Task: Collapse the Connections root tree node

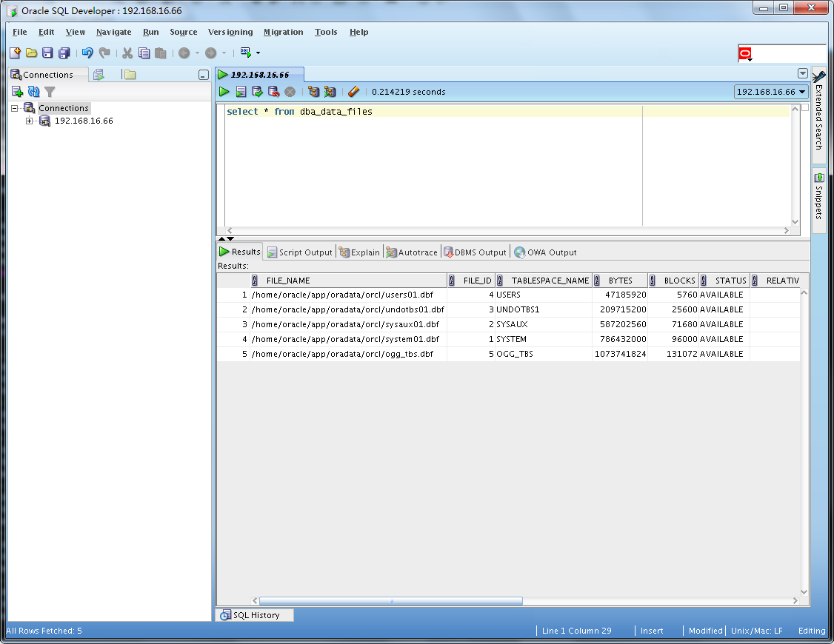Action: click(14, 108)
